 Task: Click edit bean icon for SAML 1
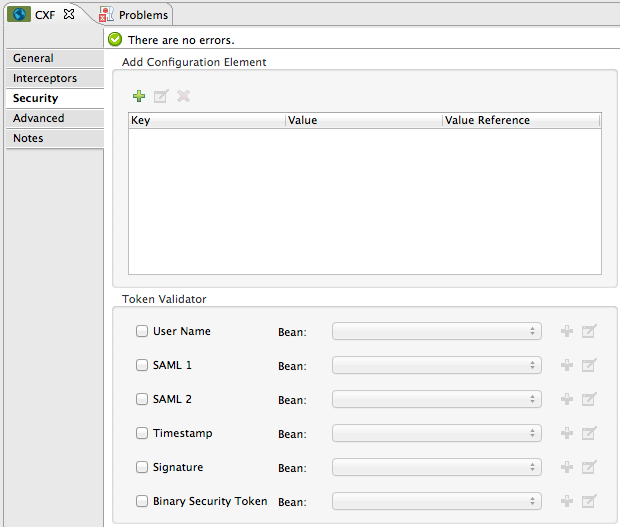click(x=589, y=366)
